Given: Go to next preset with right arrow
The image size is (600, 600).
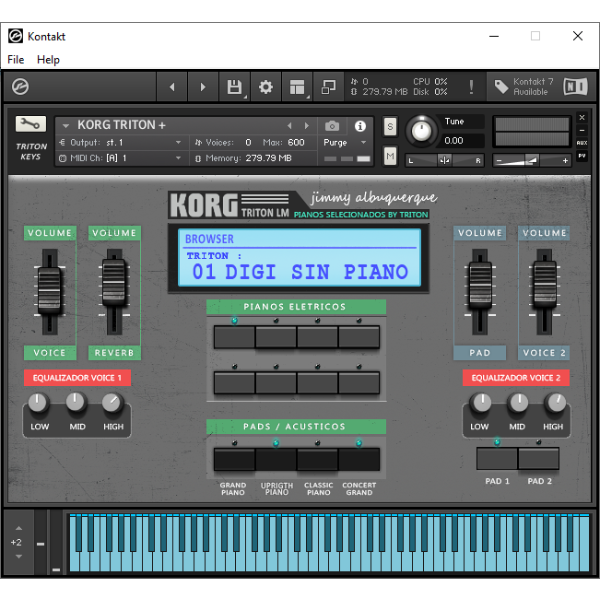Looking at the screenshot, I should 203,87.
